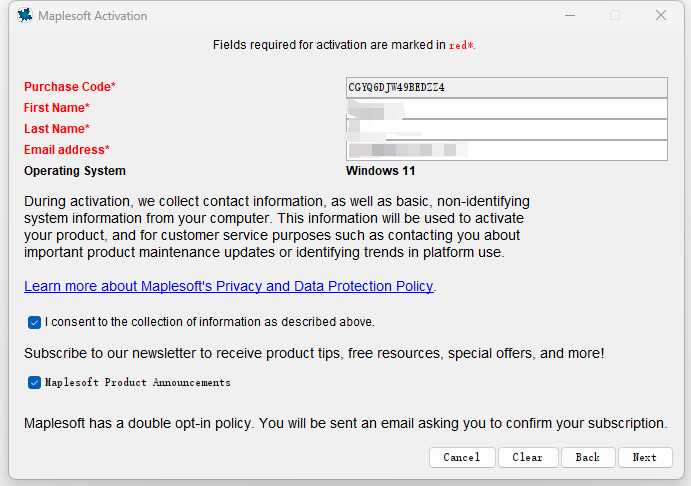Image resolution: width=691 pixels, height=486 pixels.
Task: Click the Maplesoft Activation title bar text
Action: click(92, 15)
